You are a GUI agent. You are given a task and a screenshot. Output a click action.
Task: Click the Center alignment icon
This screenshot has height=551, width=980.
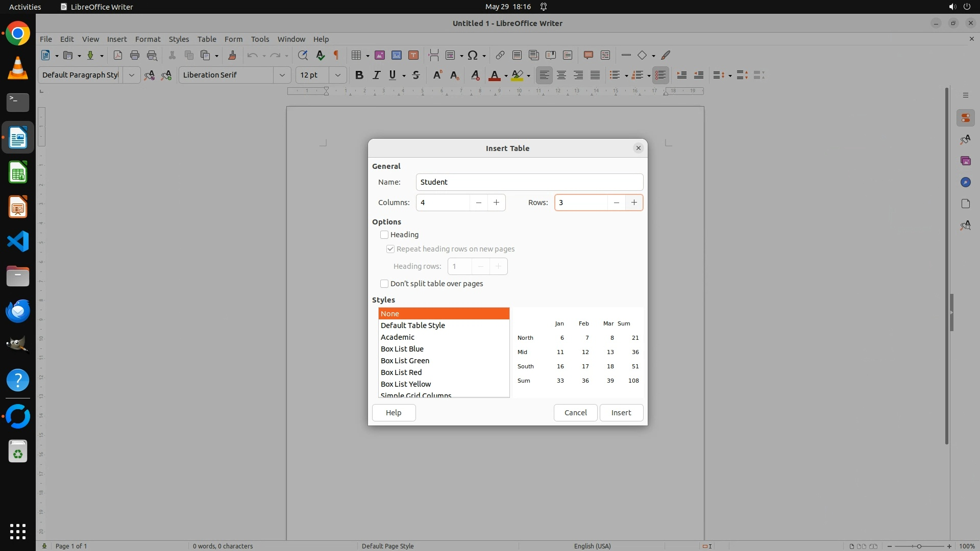pos(561,75)
